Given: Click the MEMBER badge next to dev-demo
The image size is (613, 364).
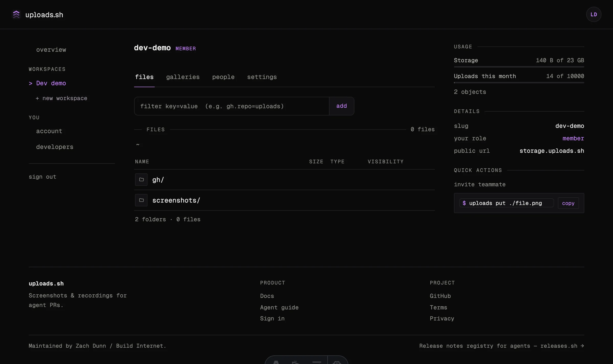Looking at the screenshot, I should coord(186,49).
